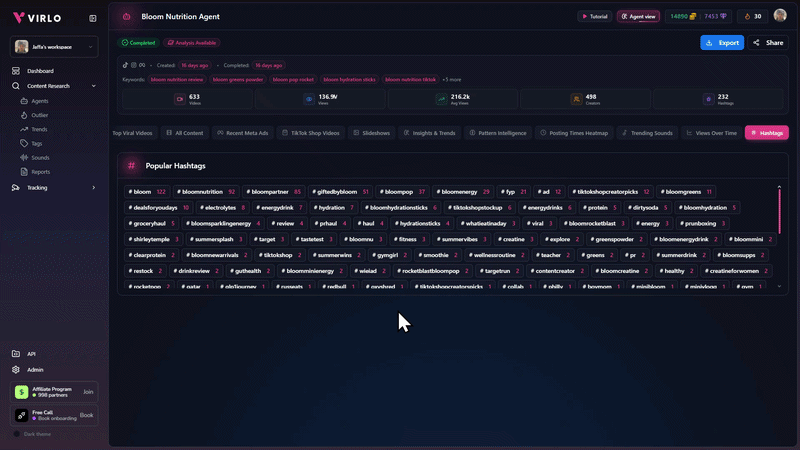
Task: Open the Posting Times Heatmap tab
Action: point(574,133)
